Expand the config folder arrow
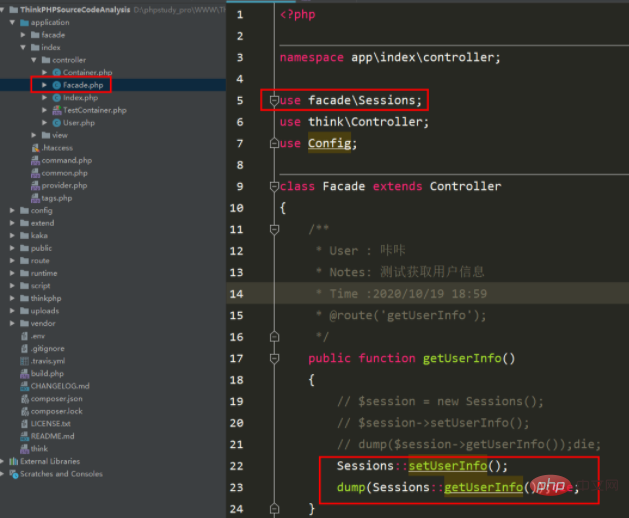 pos(12,210)
